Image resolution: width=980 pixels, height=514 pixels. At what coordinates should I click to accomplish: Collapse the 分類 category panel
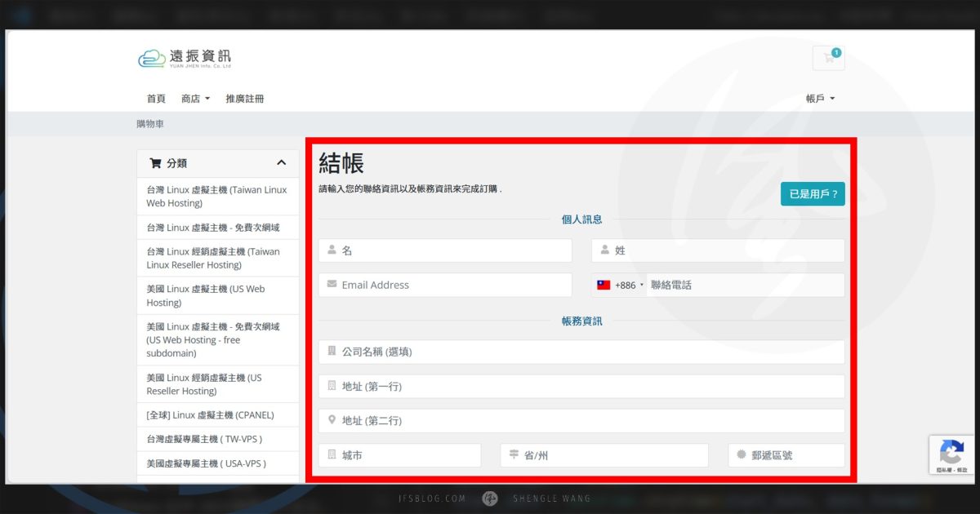click(x=283, y=162)
